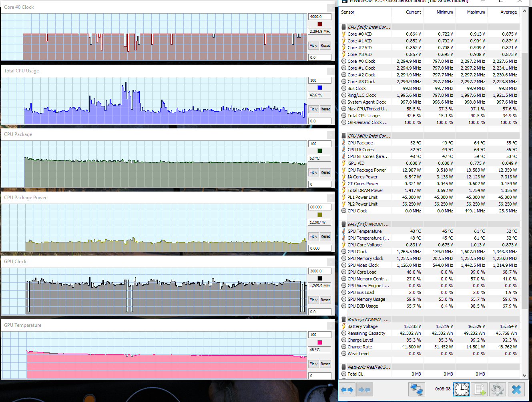Click the icon beside Bus Clock row

343,88
